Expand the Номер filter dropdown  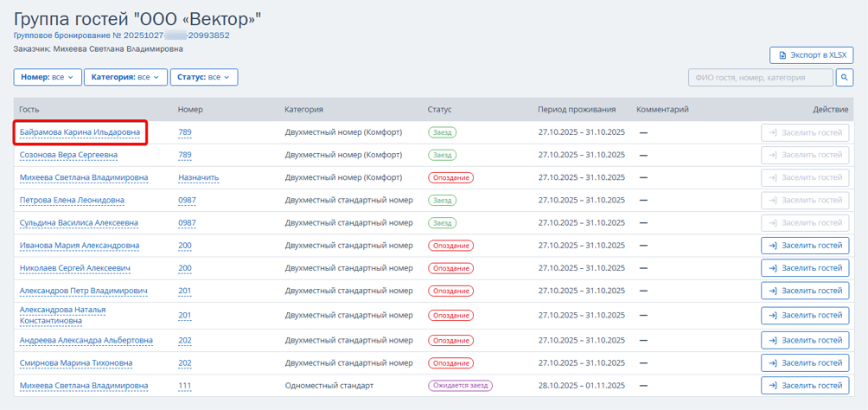48,78
